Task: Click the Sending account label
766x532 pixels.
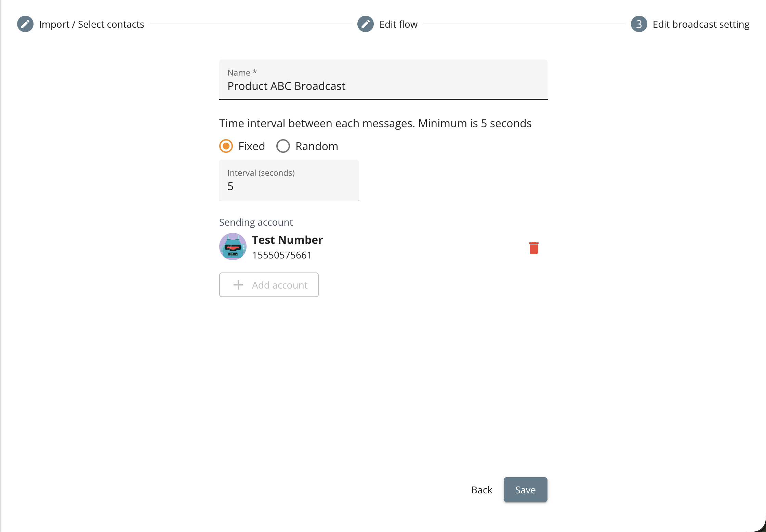Action: pyautogui.click(x=256, y=222)
